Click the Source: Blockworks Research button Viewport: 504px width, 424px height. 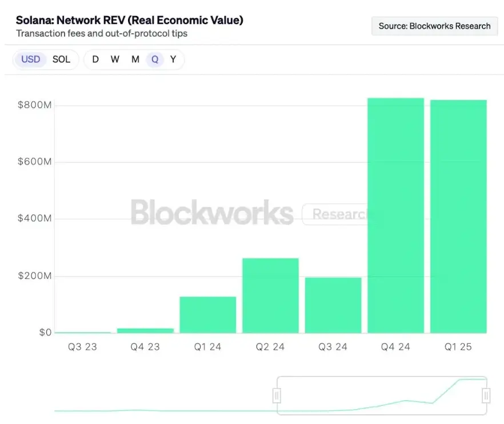click(434, 26)
